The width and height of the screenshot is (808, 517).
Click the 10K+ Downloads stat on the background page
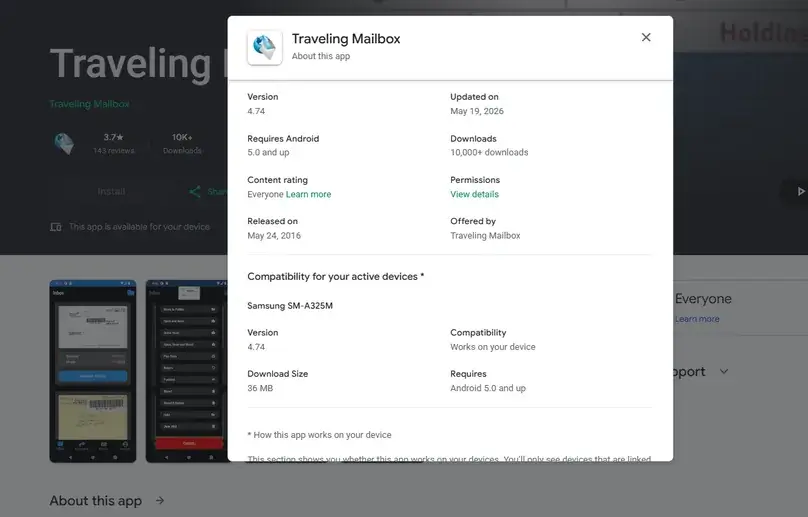pyautogui.click(x=182, y=143)
